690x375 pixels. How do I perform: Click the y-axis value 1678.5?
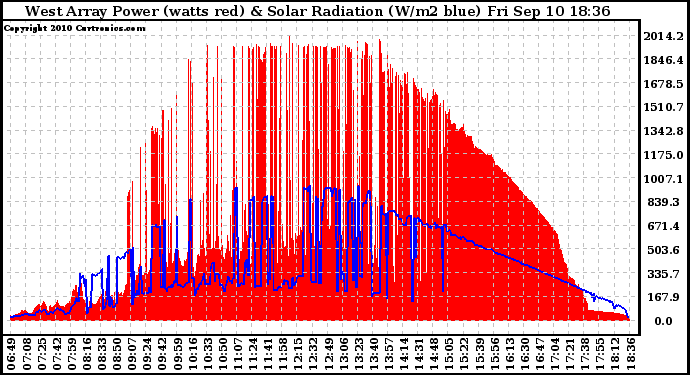663,84
